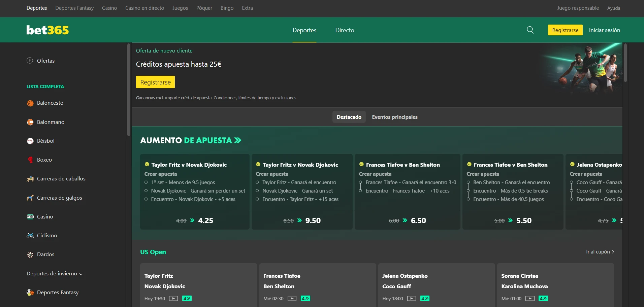The image size is (644, 307).
Task: Click the Baloncesto basketball icon
Action: point(30,103)
